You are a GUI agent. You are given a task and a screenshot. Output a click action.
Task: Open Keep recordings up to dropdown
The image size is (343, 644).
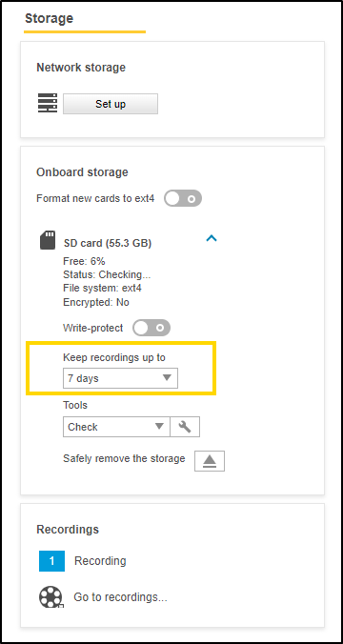(x=120, y=378)
